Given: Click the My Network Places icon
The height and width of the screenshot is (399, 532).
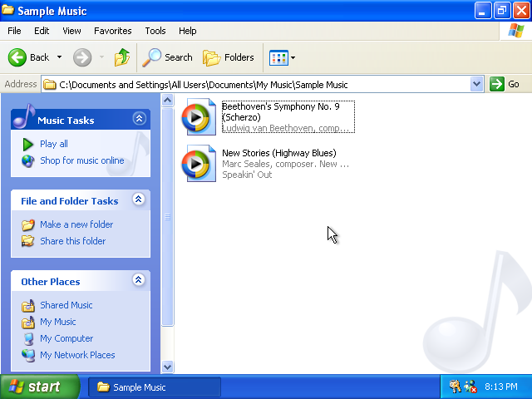Looking at the screenshot, I should point(27,355).
